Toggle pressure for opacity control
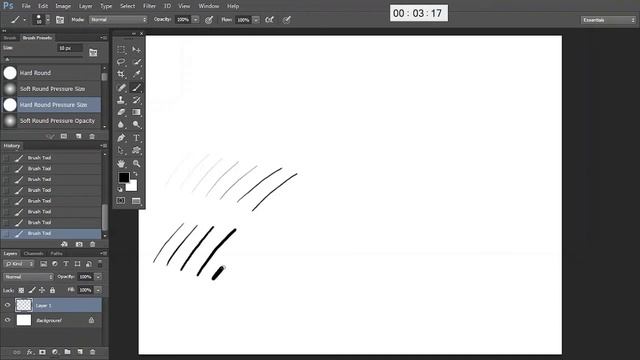This screenshot has width=640, height=360. pos(209,20)
